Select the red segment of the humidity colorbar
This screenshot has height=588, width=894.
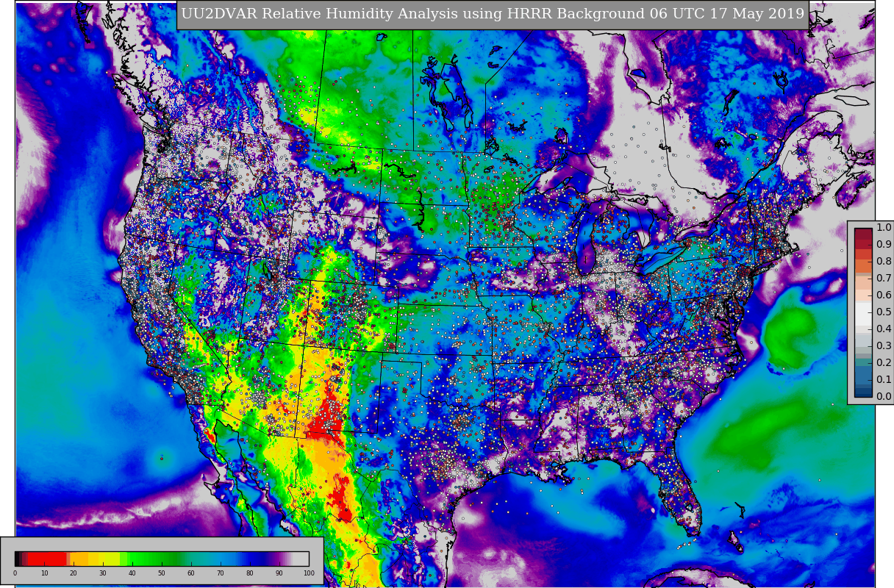pyautogui.click(x=47, y=559)
